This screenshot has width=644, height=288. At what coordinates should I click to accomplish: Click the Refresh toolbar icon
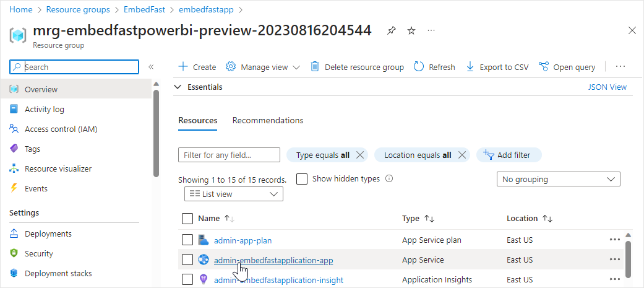click(x=419, y=67)
